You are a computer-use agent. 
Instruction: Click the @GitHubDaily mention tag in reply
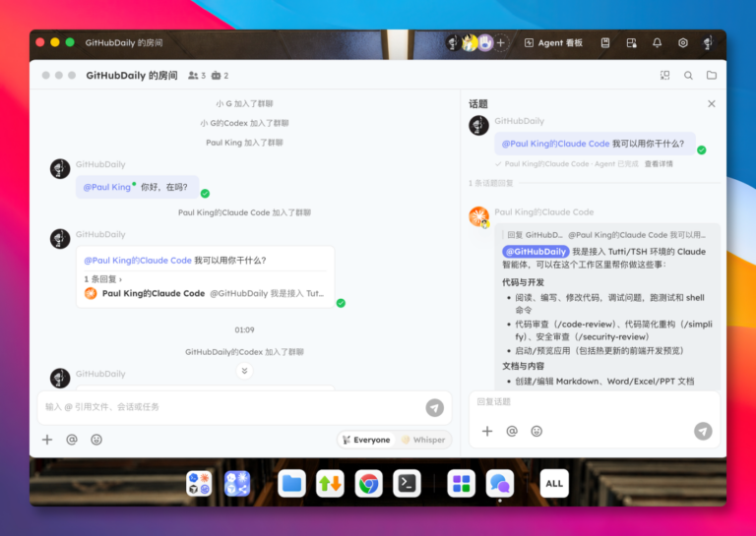click(x=535, y=252)
